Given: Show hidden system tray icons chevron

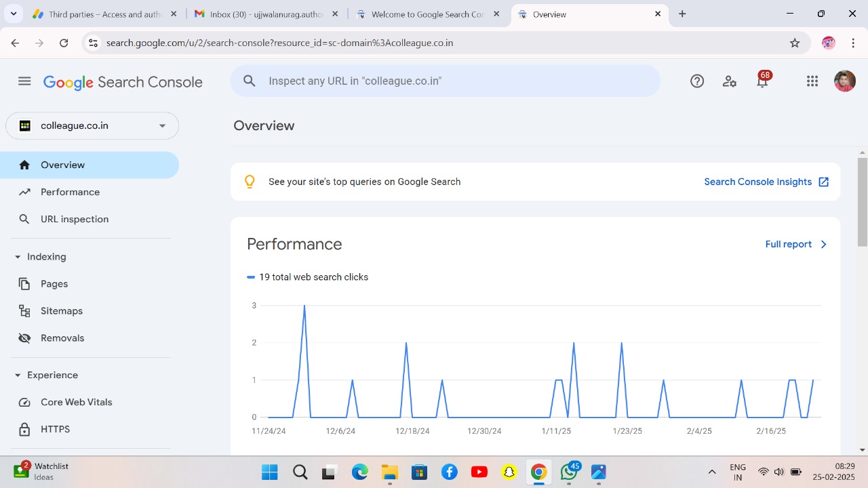Looking at the screenshot, I should [712, 472].
